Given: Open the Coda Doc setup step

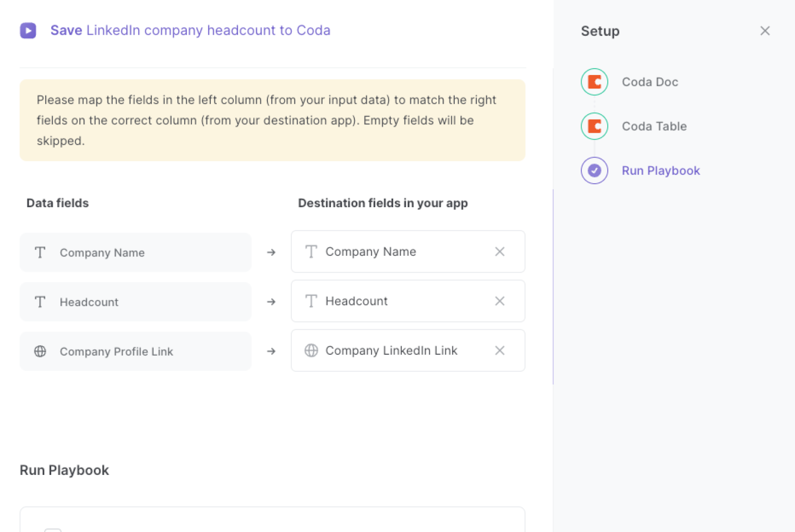Looking at the screenshot, I should pyautogui.click(x=650, y=82).
